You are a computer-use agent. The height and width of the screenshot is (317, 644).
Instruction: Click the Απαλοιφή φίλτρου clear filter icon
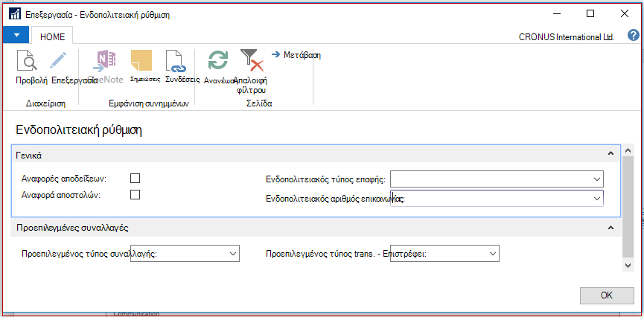point(252,60)
